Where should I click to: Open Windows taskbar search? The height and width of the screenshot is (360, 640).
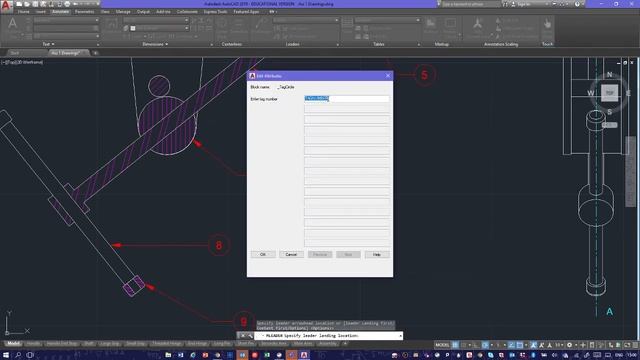18,355
